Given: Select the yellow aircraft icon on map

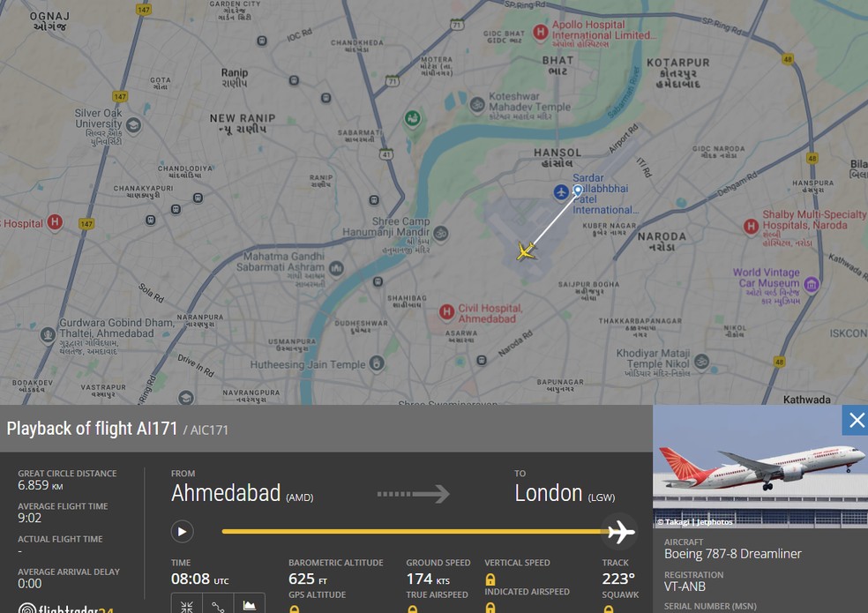Looking at the screenshot, I should pos(526,251).
